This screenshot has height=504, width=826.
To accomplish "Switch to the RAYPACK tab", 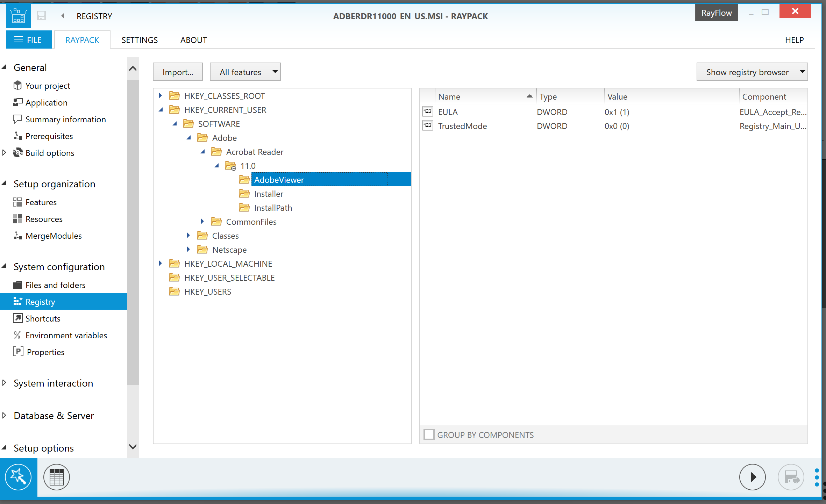I will [x=82, y=40].
